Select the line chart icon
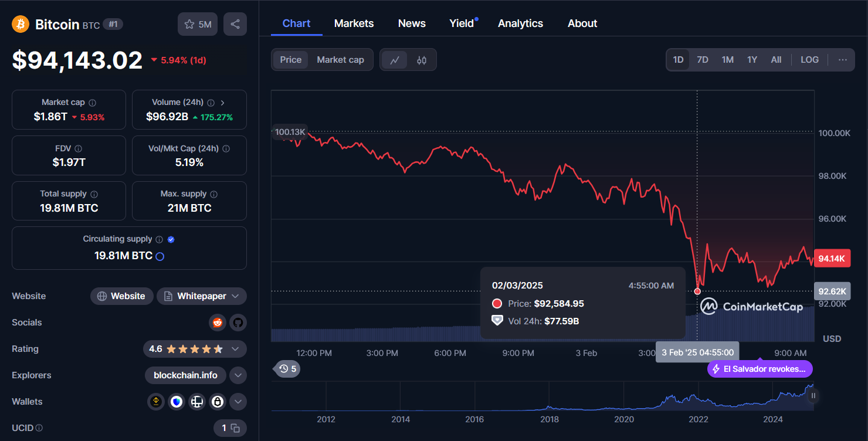 [394, 59]
